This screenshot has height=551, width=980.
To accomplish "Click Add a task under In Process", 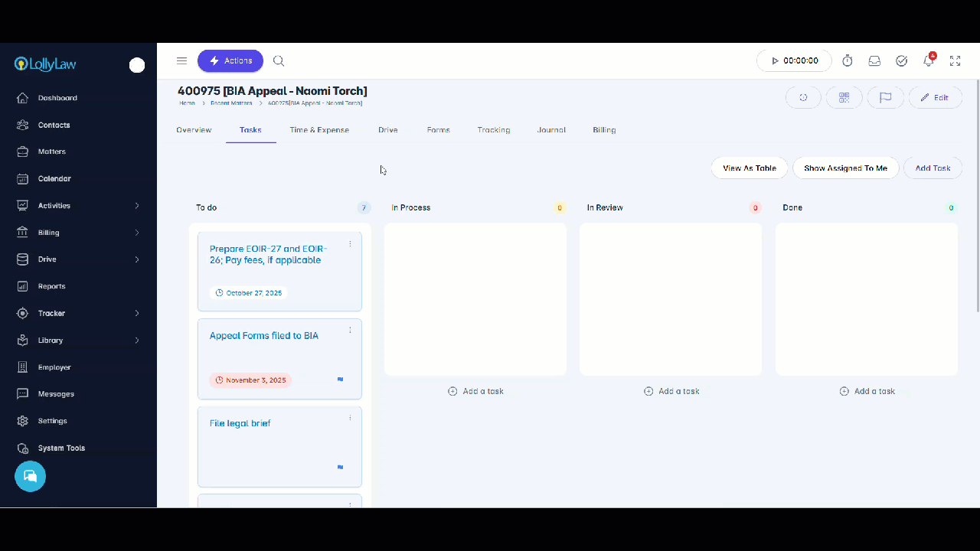I will (x=475, y=391).
